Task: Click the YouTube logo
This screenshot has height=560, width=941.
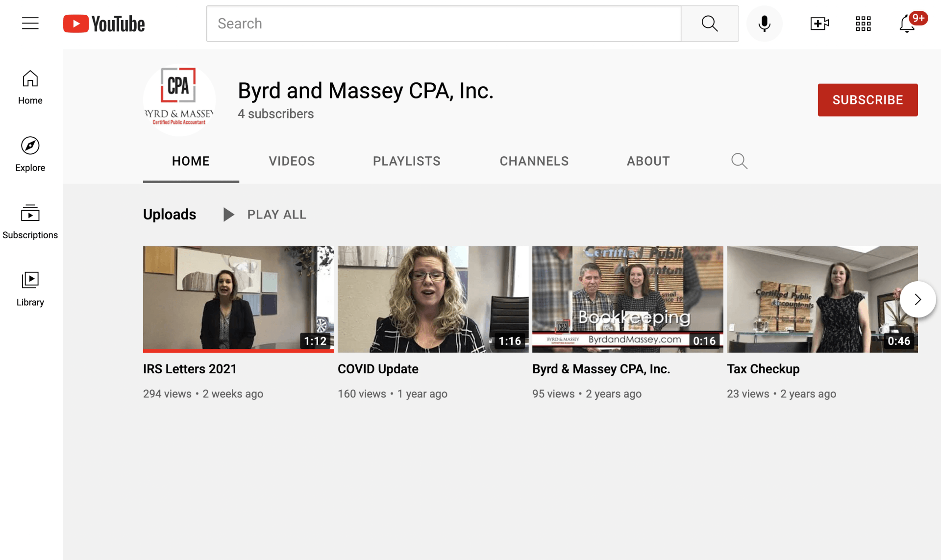Action: coord(104,24)
